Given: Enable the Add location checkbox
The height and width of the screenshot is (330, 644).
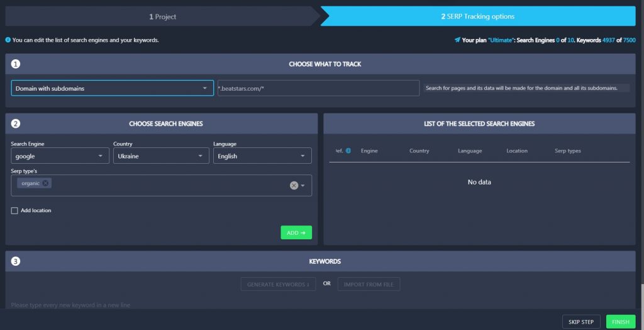Looking at the screenshot, I should (14, 211).
